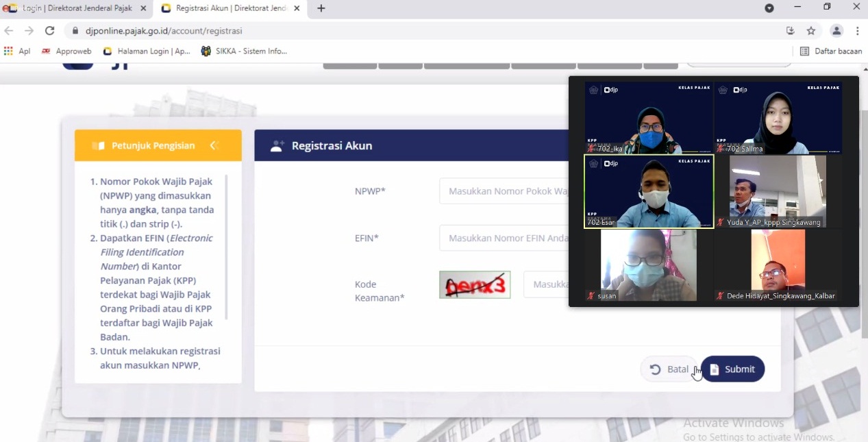The height and width of the screenshot is (442, 868).
Task: Open SIKKA - Sistem Info bookmark
Action: click(244, 51)
